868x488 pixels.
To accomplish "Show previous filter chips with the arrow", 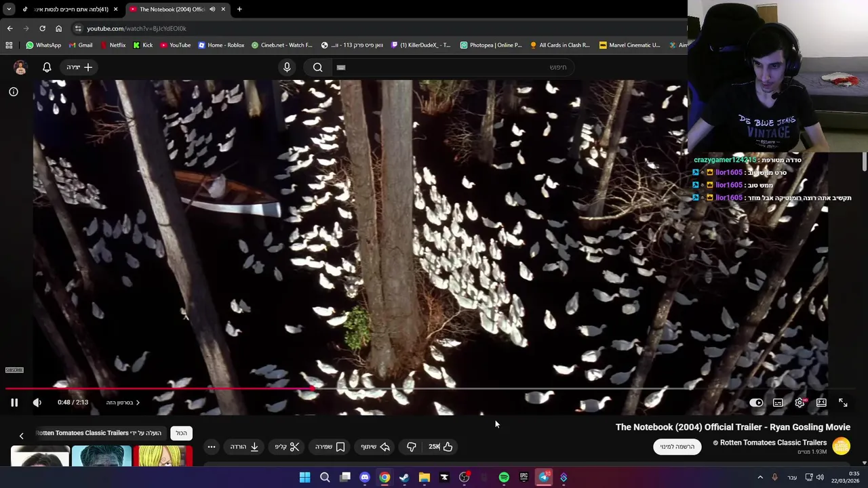I will 21,436.
